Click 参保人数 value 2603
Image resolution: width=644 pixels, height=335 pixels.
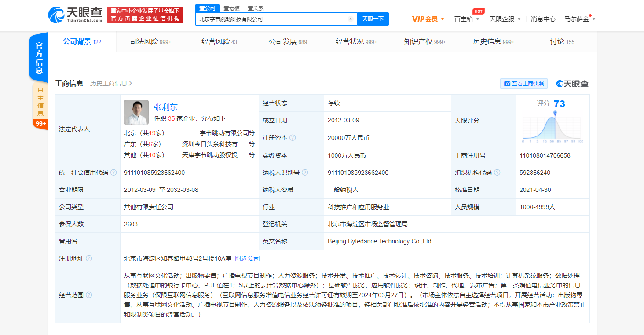(x=131, y=224)
